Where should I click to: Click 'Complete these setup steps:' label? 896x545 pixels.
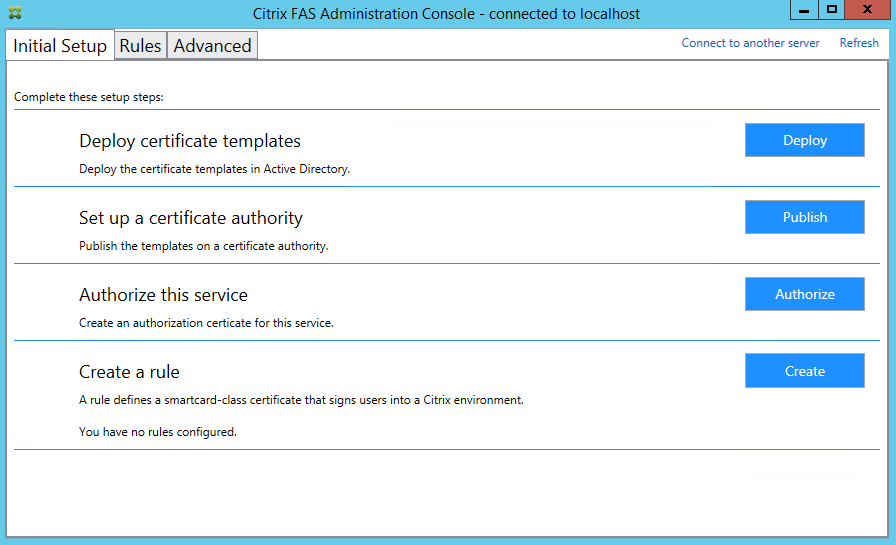pos(89,97)
